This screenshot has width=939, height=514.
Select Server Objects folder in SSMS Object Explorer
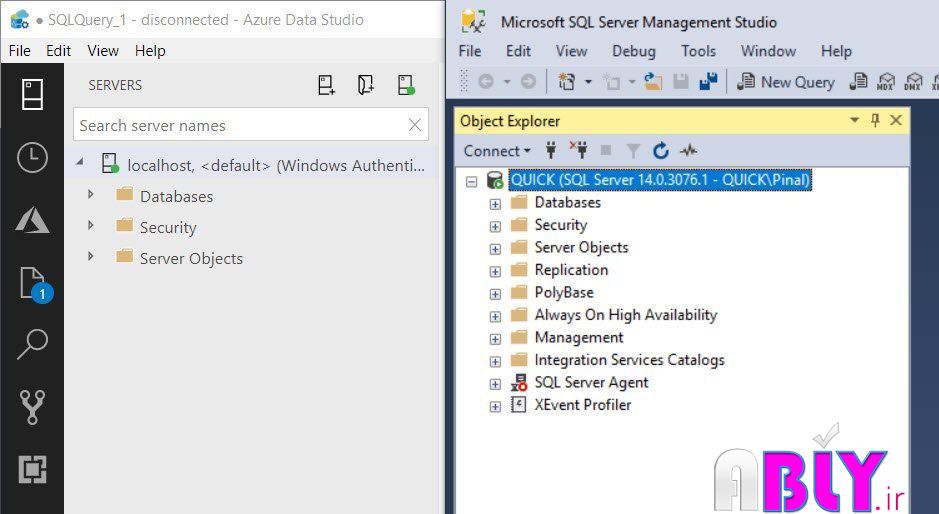(581, 247)
